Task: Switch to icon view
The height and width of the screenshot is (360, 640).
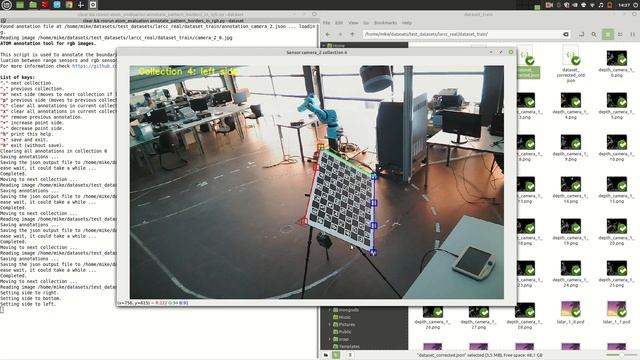Action: (x=607, y=34)
